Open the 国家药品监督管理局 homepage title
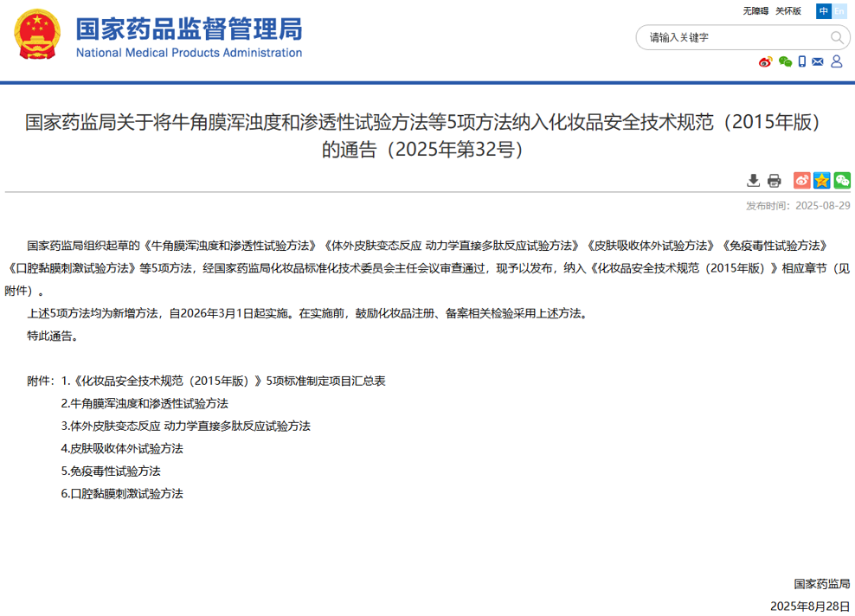 189,29
